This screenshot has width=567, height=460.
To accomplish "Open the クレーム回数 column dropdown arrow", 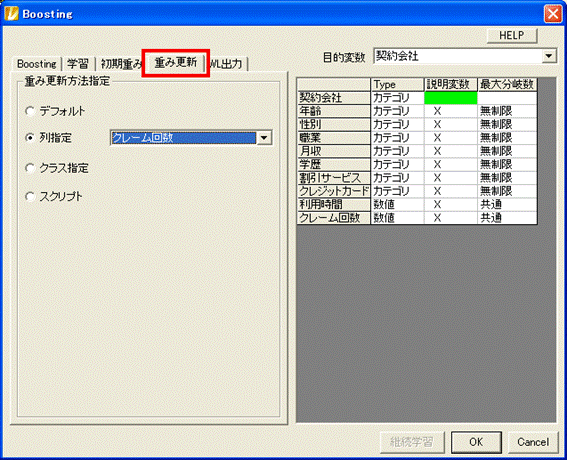I will coord(264,138).
